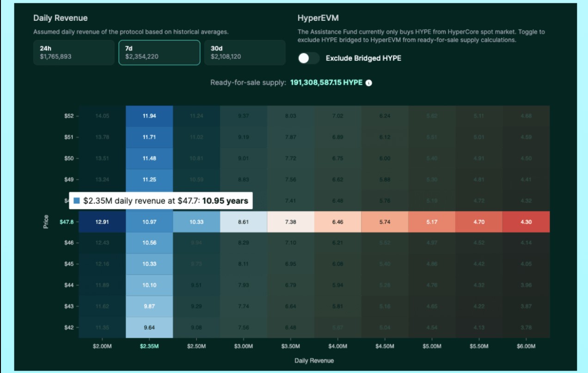The width and height of the screenshot is (588, 373).
Task: Select the 24h daily revenue tab
Action: 73,52
